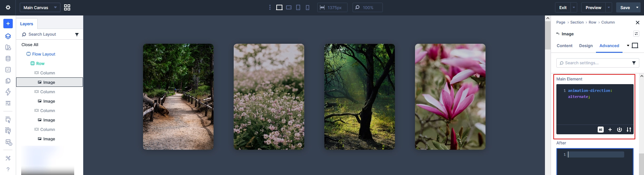Select the pink wildflowers image on canvas
This screenshot has width=644, height=175.
click(269, 97)
